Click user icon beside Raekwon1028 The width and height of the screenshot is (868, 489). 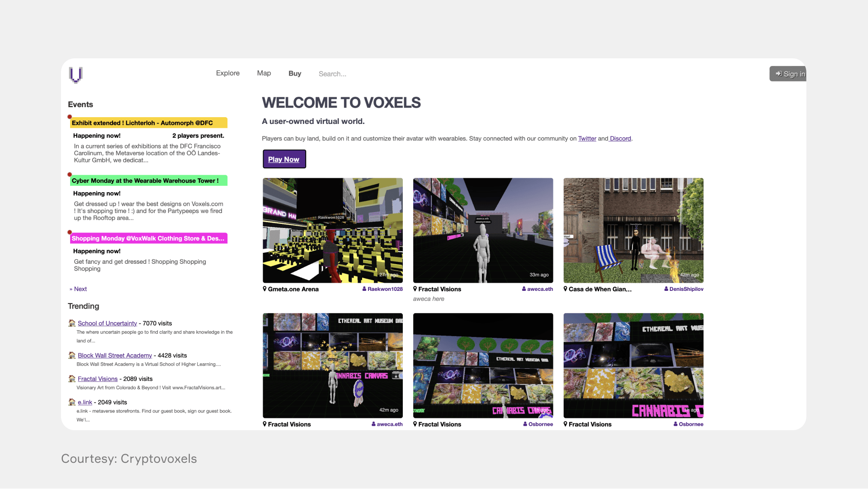coord(364,289)
